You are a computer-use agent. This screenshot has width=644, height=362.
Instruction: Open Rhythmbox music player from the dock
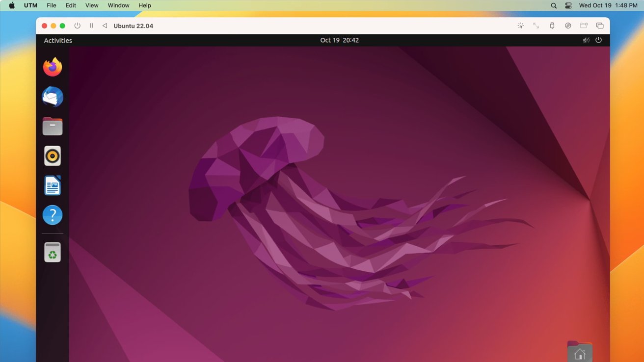53,155
